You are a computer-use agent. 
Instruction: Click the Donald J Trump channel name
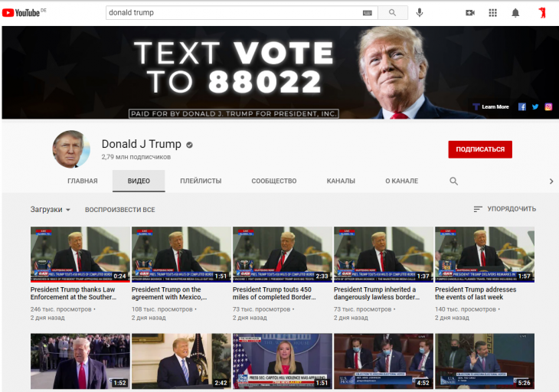pos(141,144)
